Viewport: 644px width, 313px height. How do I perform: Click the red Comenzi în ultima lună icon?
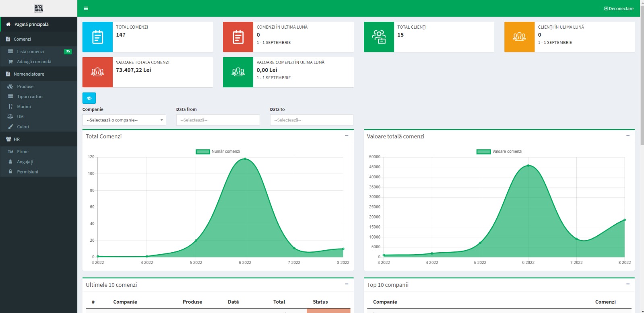pos(238,37)
